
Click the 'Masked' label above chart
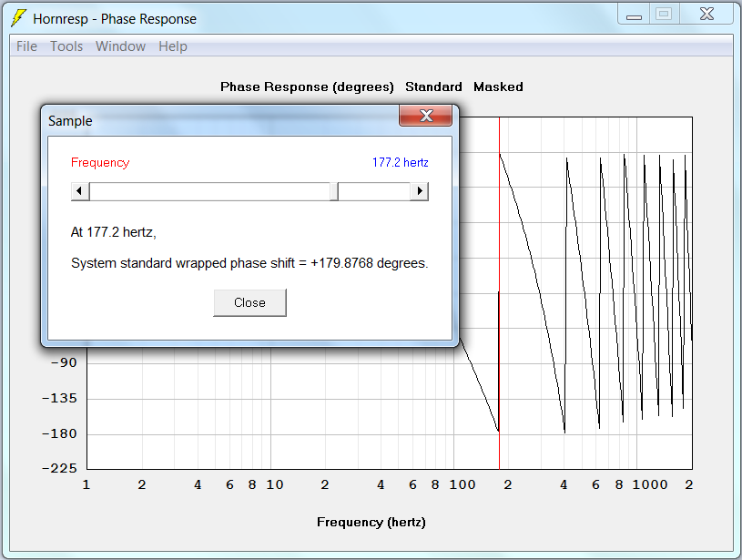coord(498,87)
